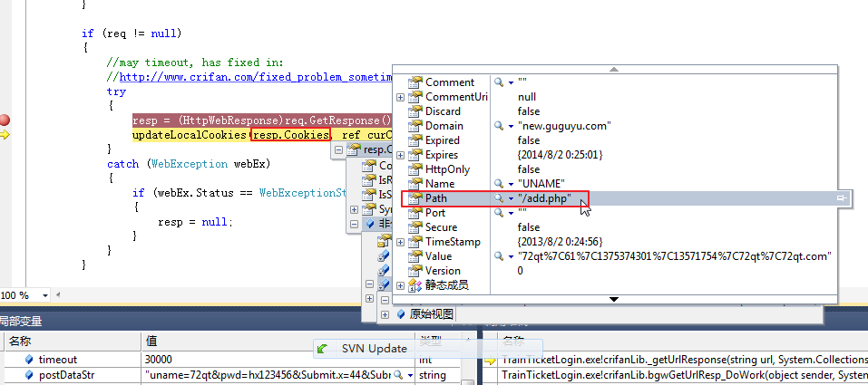Select the bgwGetUrlResp_DoWork call stack frame

click(x=684, y=375)
